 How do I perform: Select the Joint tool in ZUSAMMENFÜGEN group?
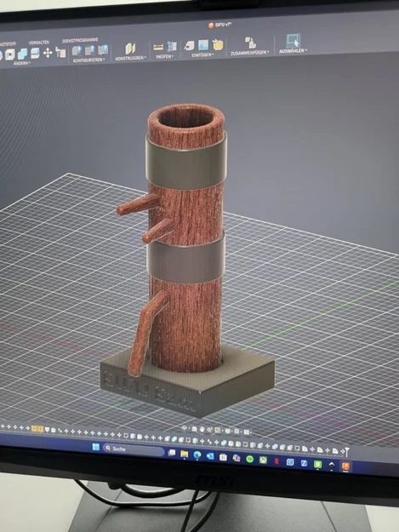point(250,43)
